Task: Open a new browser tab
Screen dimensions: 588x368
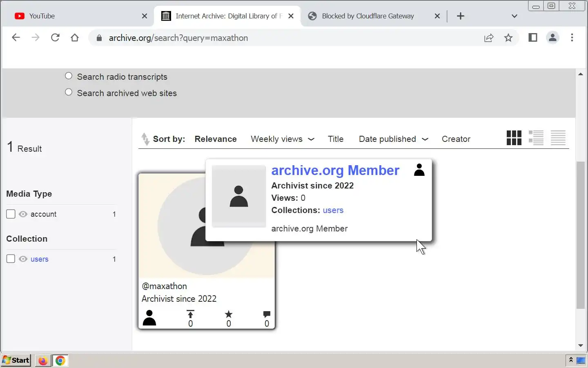Action: click(461, 16)
